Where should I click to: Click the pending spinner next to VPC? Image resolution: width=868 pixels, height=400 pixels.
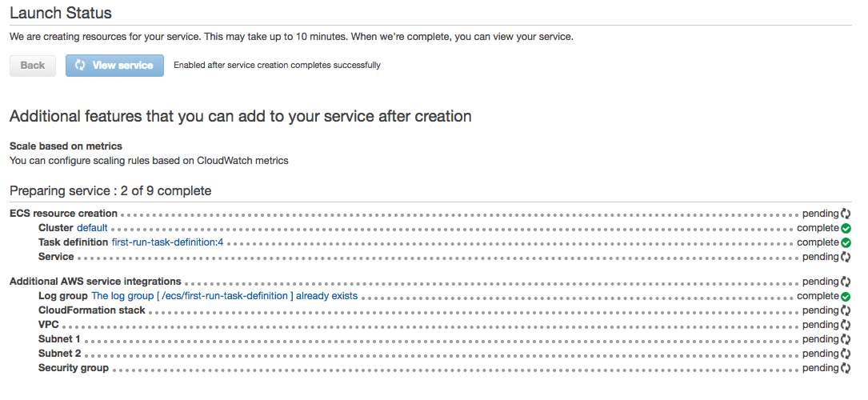pos(846,325)
